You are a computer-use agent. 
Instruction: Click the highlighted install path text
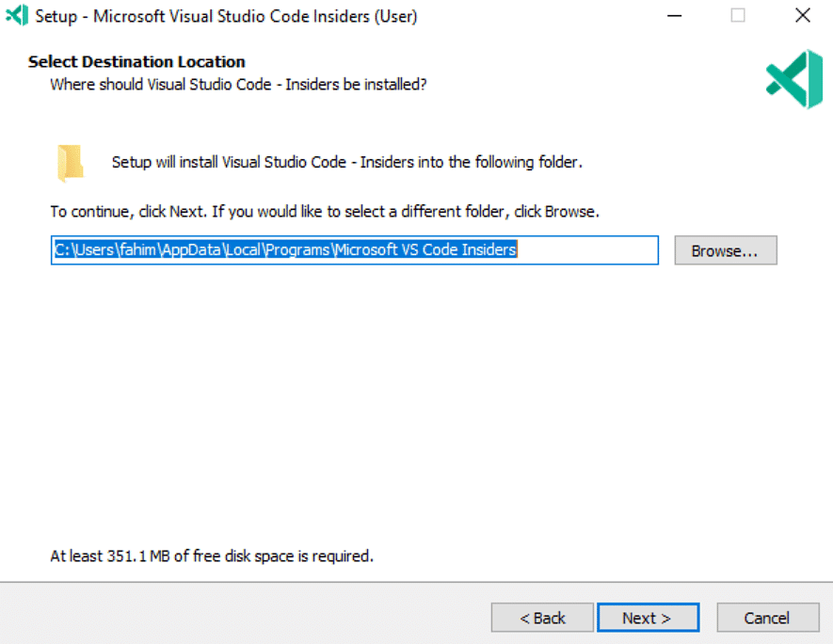tap(286, 250)
